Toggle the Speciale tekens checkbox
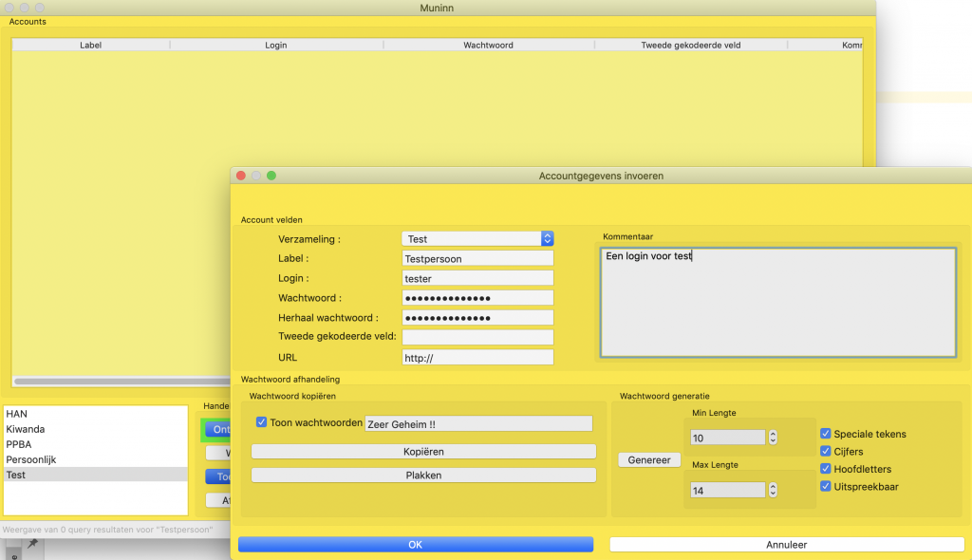Image resolution: width=972 pixels, height=560 pixels. click(x=825, y=434)
